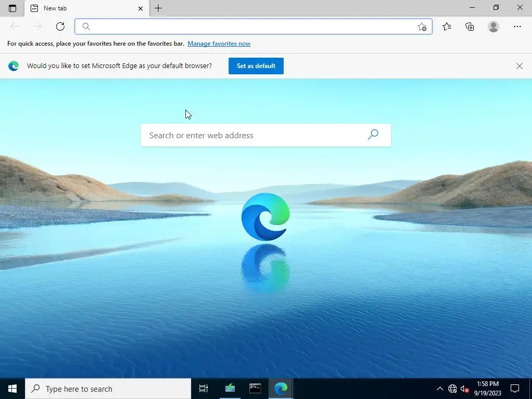The image size is (532, 399).
Task: Close the New tab tab
Action: (x=140, y=8)
